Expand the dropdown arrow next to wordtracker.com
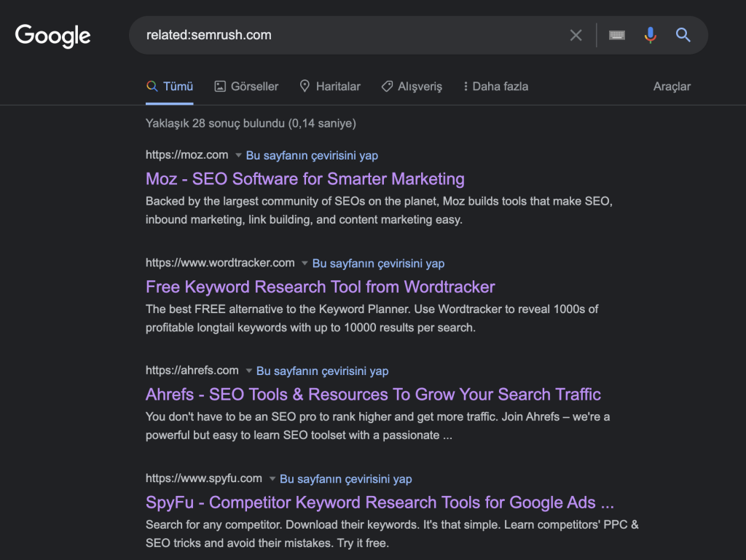Viewport: 746px width, 560px height. pyautogui.click(x=305, y=263)
